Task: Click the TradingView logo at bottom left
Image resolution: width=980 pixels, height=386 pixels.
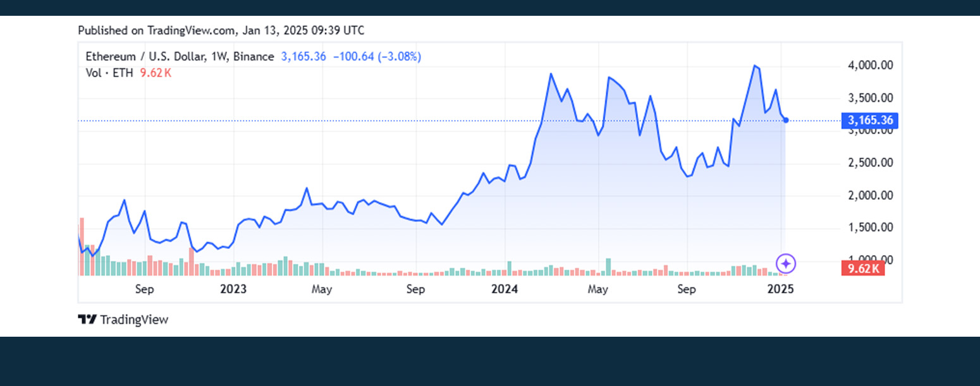Action: click(x=123, y=320)
